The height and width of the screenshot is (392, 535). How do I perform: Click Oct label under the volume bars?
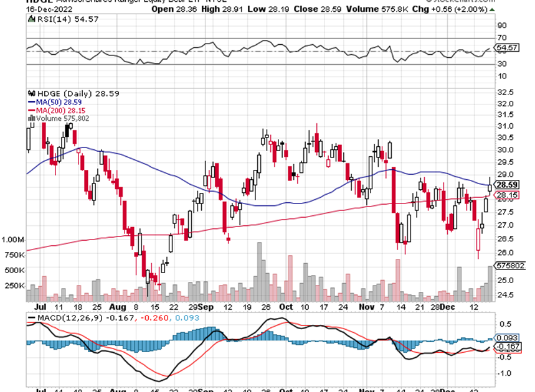286,307
